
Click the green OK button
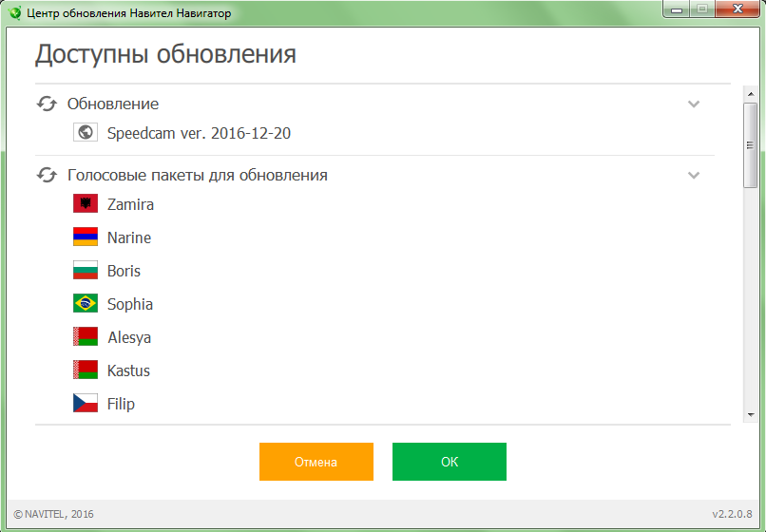point(450,462)
